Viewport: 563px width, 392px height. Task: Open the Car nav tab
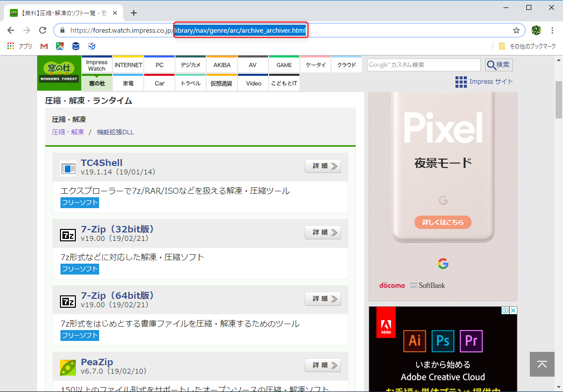[160, 83]
